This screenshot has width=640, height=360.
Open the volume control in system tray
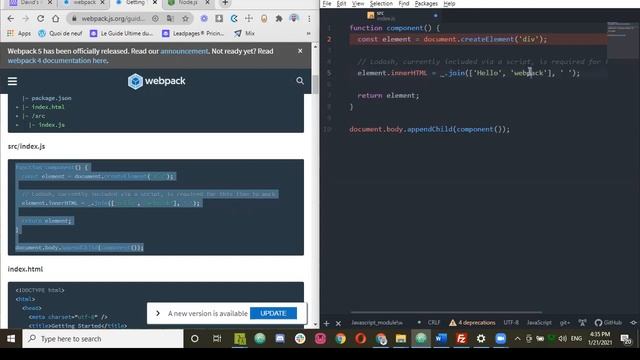[x=562, y=339]
